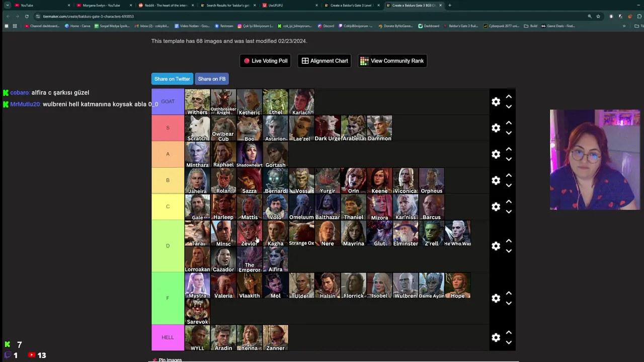The width and height of the screenshot is (644, 362).
Task: Move C tier row down
Action: [509, 212]
